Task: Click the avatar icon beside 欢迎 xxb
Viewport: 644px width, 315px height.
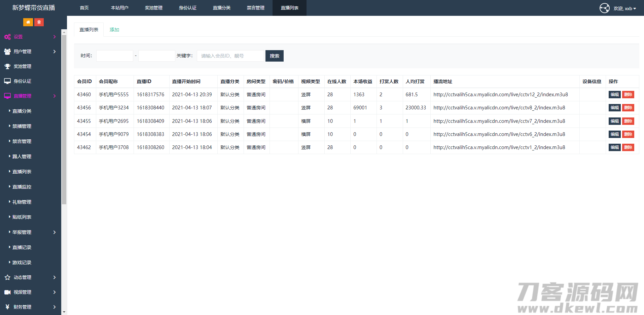Action: (x=604, y=8)
